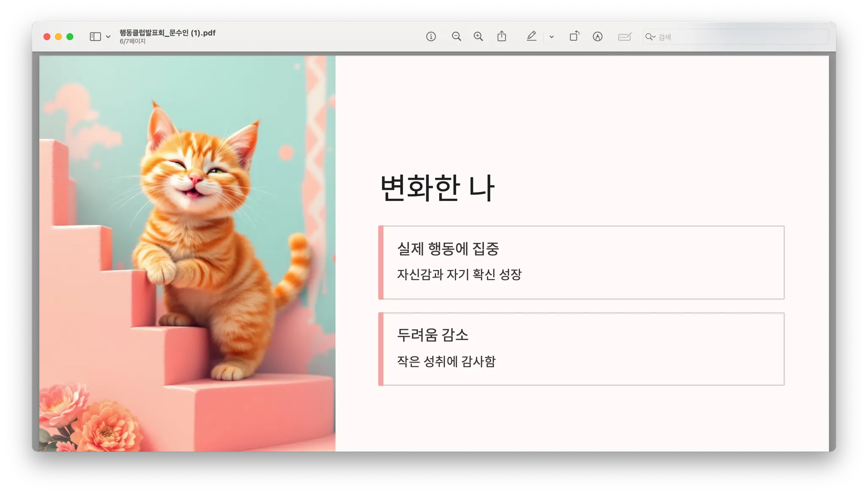The width and height of the screenshot is (868, 494).
Task: Minimize the window with yellow button
Action: tap(58, 37)
